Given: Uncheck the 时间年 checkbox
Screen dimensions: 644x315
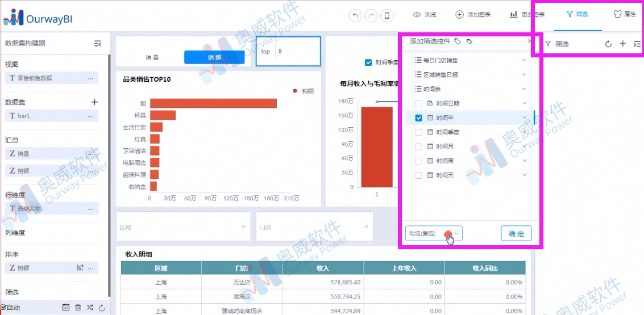Looking at the screenshot, I should click(x=418, y=117).
